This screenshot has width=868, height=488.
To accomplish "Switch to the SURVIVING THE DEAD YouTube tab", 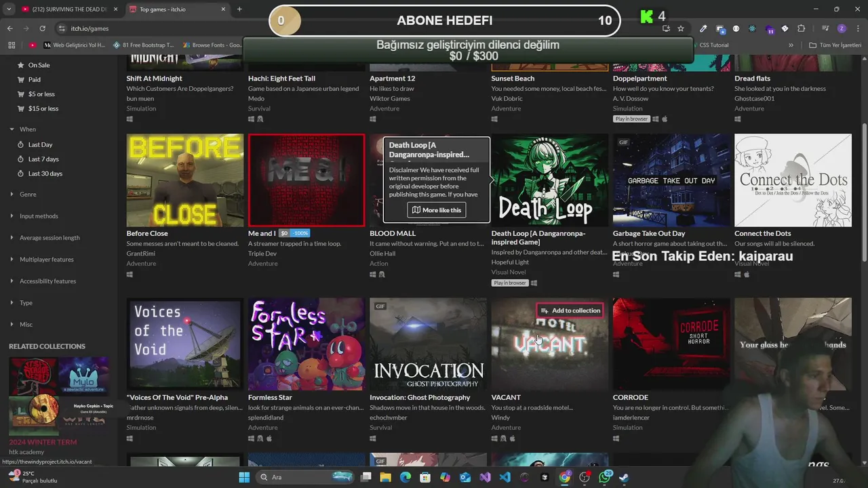I will pos(71,9).
